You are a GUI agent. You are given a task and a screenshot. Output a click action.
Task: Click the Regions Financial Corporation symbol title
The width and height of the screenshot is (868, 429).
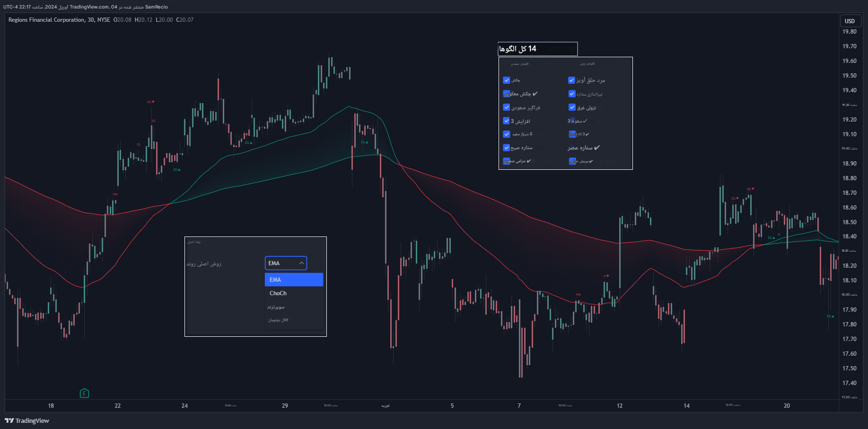(x=46, y=20)
